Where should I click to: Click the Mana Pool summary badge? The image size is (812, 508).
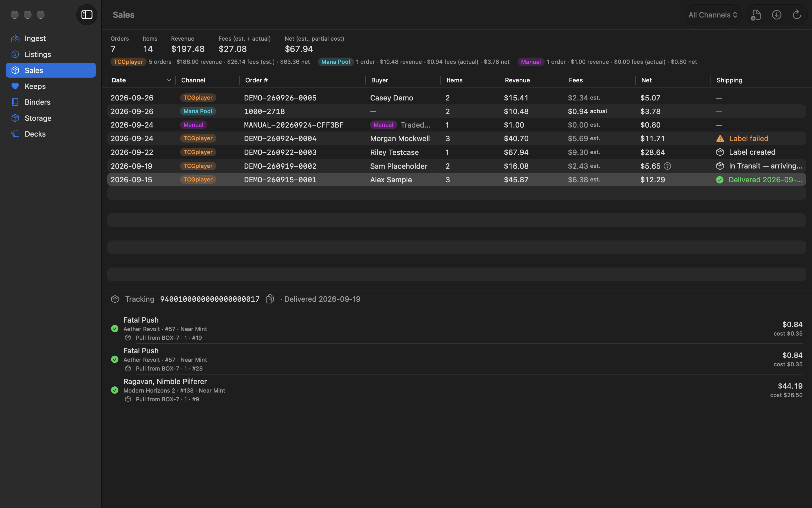click(336, 62)
